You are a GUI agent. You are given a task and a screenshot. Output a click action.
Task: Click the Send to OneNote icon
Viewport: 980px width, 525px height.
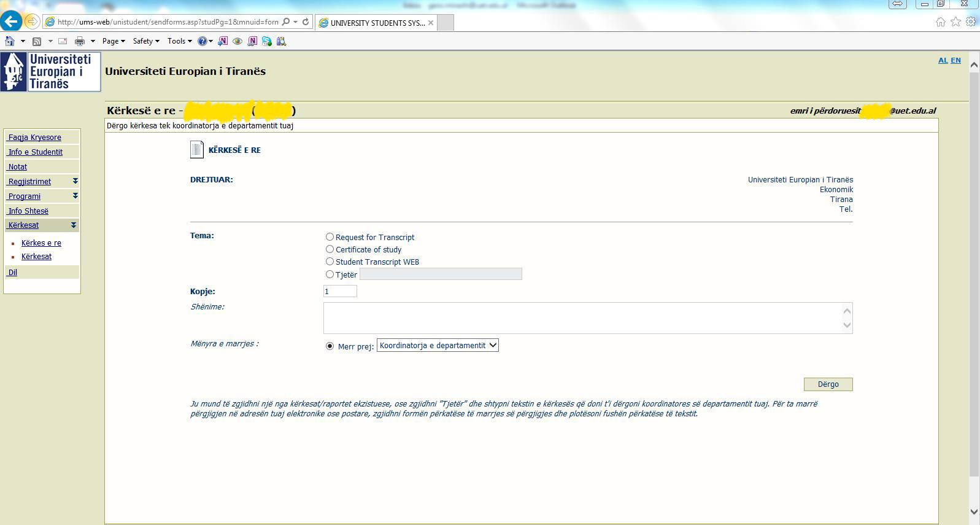point(223,41)
